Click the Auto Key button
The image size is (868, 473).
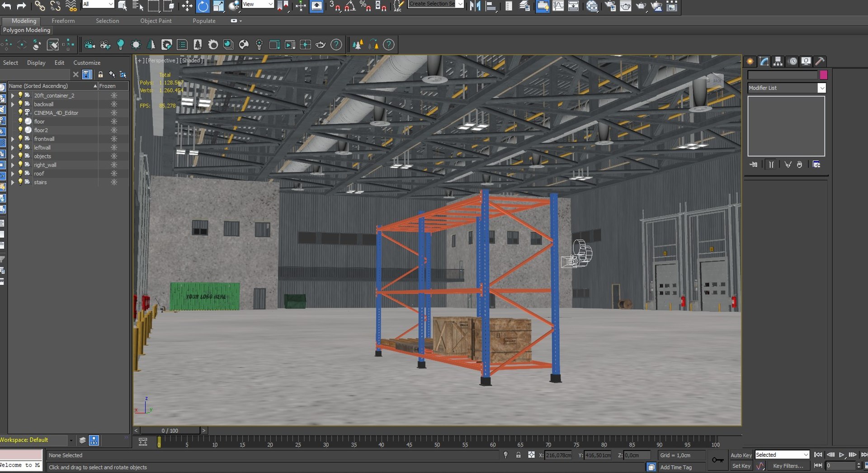[x=741, y=455]
